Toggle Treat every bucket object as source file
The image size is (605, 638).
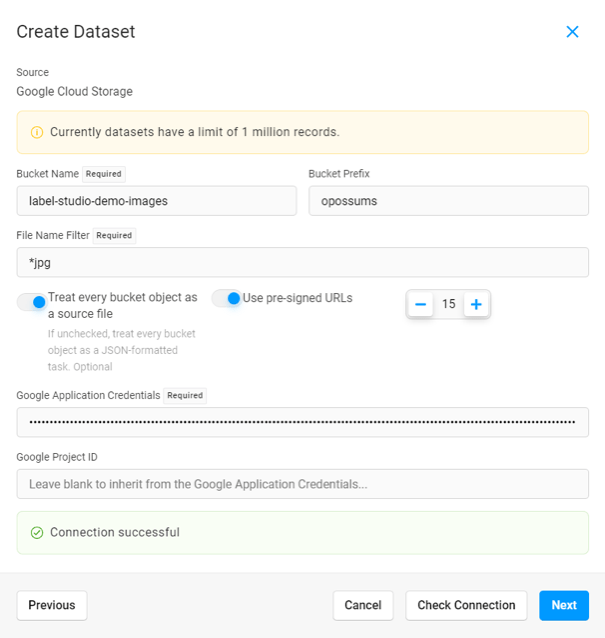pyautogui.click(x=32, y=302)
